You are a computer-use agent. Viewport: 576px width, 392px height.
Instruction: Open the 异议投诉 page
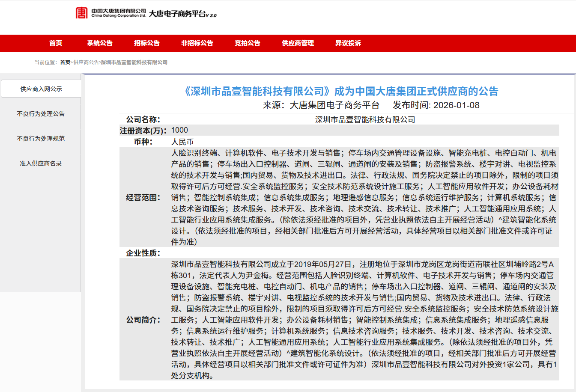[348, 43]
